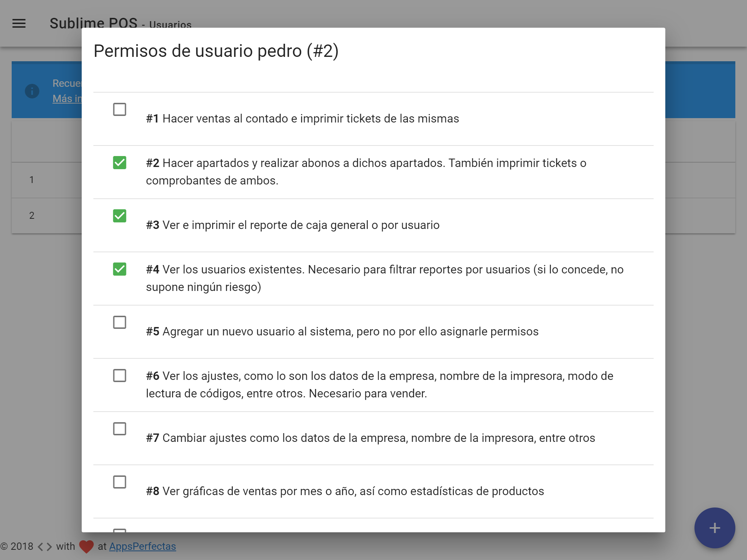Click the code brackets icon in footer
This screenshot has height=560, width=747.
click(44, 547)
